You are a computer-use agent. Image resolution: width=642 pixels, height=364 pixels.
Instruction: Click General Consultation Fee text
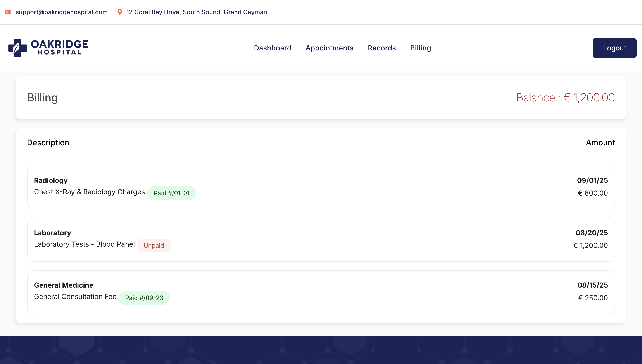pos(75,297)
